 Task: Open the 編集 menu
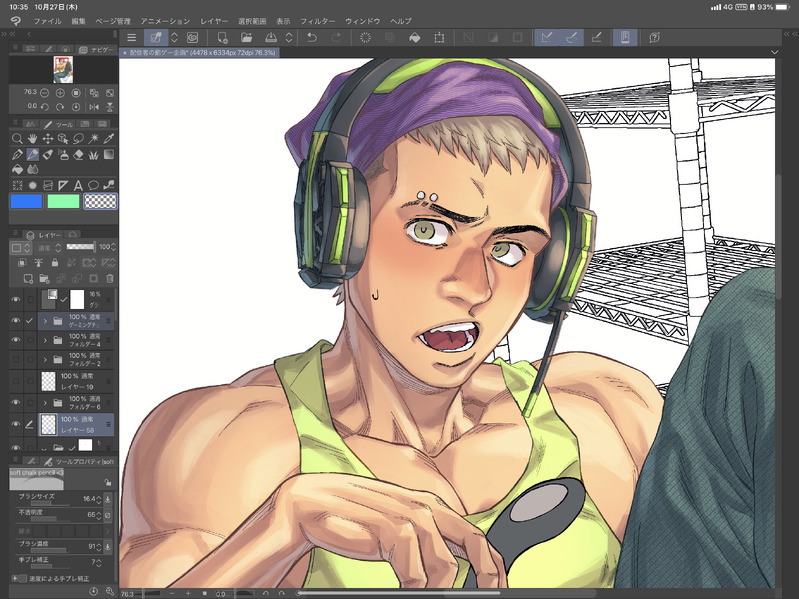(78, 21)
